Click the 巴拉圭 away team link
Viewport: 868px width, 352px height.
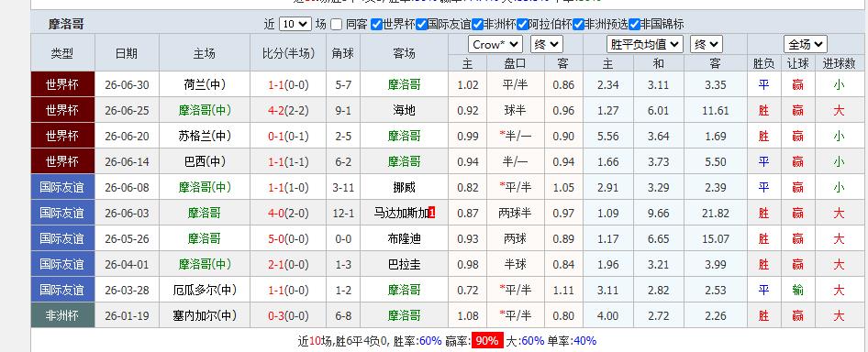pyautogui.click(x=404, y=265)
